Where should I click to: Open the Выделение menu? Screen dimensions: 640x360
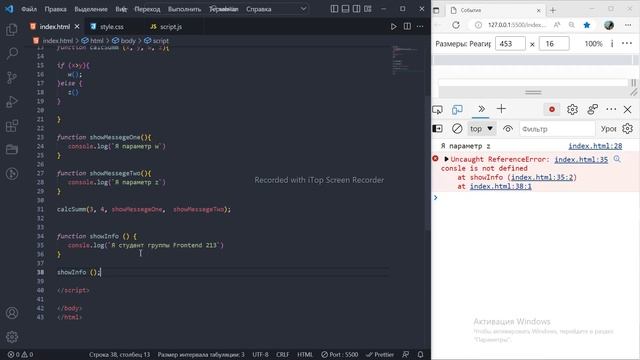tap(91, 9)
